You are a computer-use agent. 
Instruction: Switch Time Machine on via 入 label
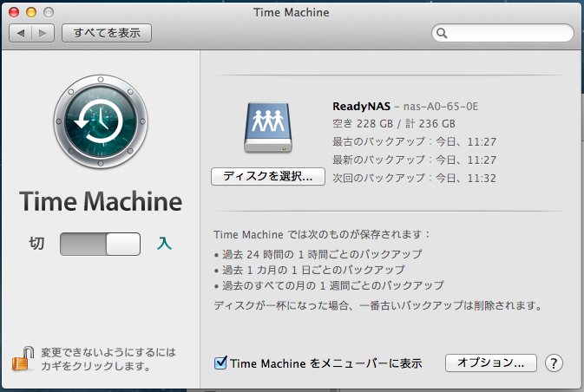(x=164, y=245)
